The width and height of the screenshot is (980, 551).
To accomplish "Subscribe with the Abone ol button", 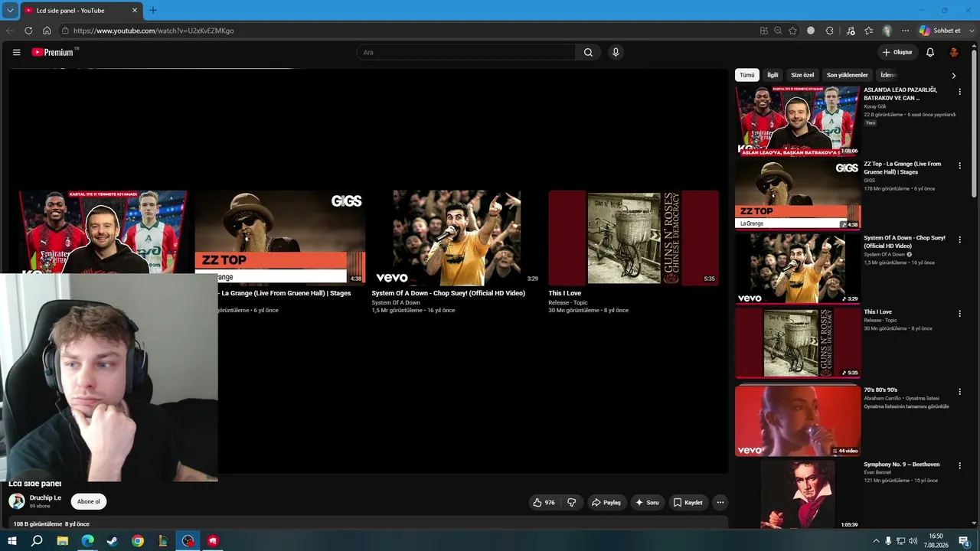I will pyautogui.click(x=89, y=502).
